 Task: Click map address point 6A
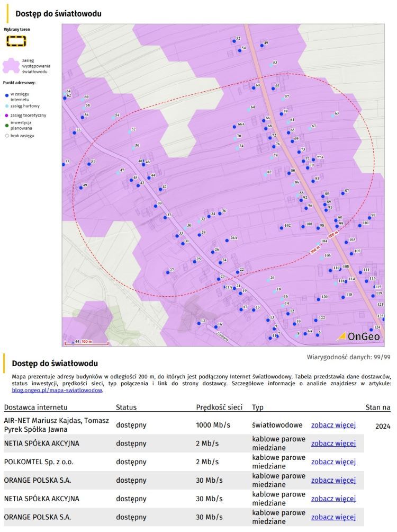305,334
